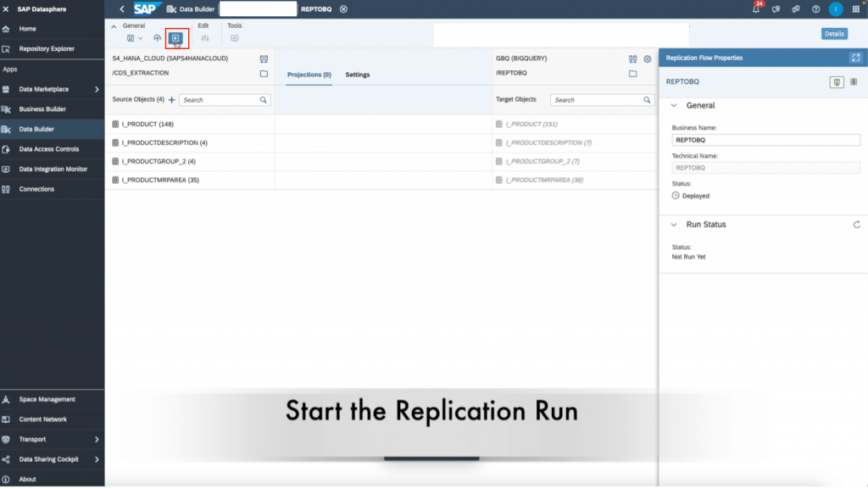Switch to the Projections (0) tab
Viewport: 868px width, 489px height.
[x=309, y=75]
